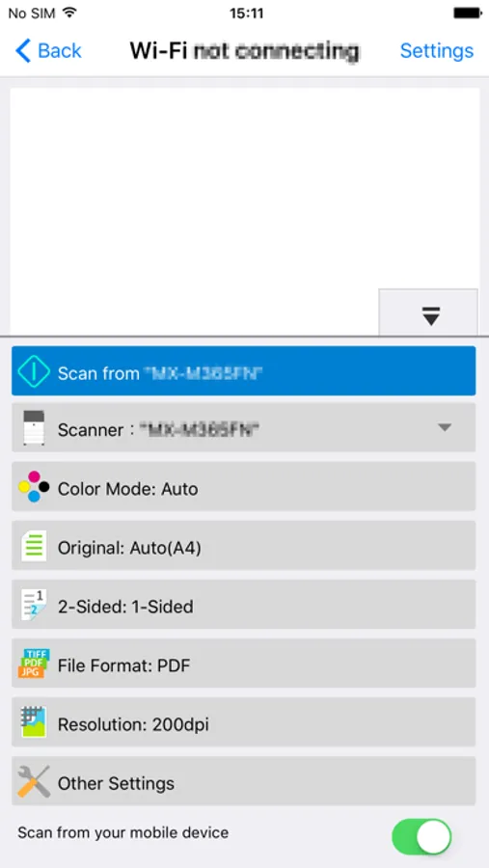Tap the wrench and screwdriver icon

coord(34,781)
